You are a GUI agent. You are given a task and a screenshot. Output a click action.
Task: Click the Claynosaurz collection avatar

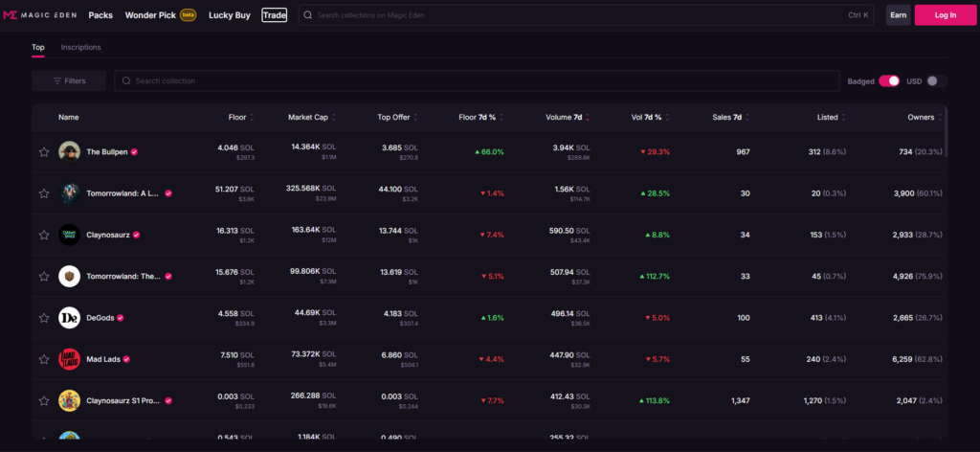click(69, 235)
